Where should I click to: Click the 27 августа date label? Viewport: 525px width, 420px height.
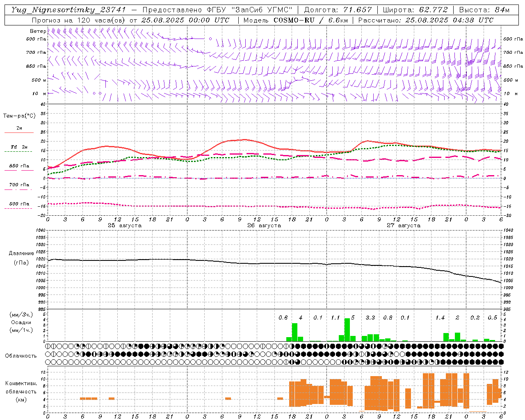coord(404,226)
